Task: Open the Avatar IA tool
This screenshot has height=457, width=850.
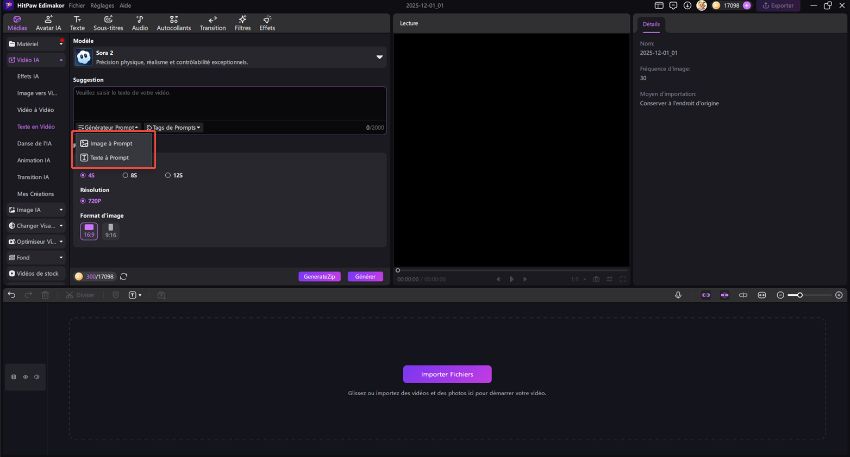Action: pyautogui.click(x=48, y=23)
